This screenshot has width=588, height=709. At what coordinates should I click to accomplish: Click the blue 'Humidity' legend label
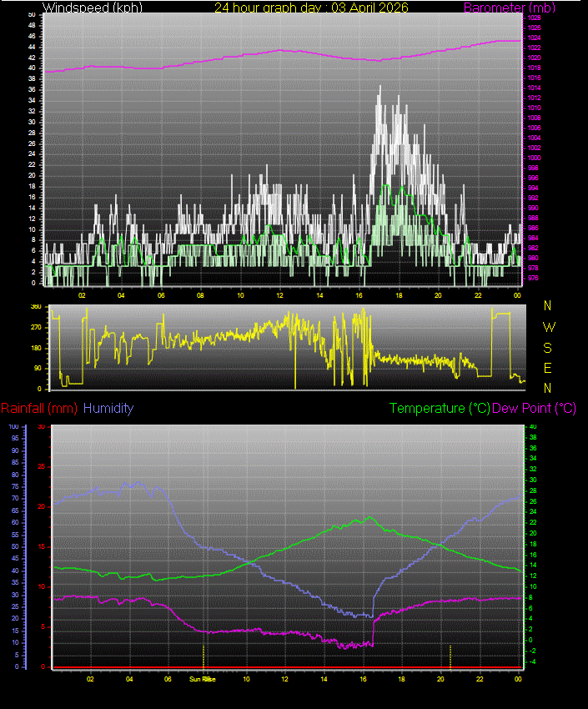(108, 409)
